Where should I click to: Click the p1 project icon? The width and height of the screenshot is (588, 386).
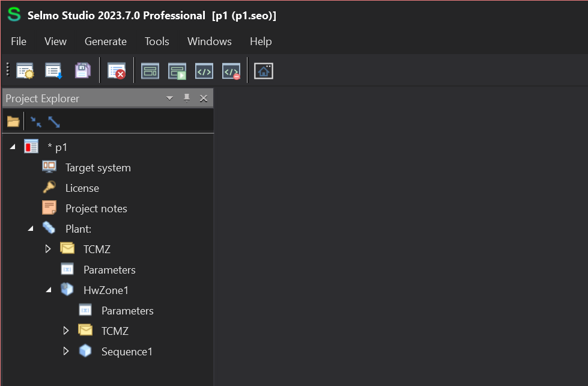31,147
